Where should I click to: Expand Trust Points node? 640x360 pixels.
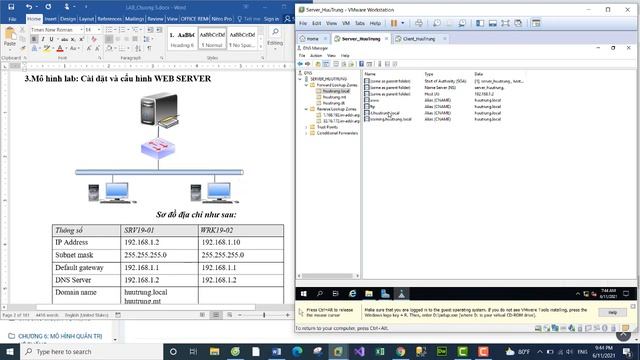pos(306,127)
